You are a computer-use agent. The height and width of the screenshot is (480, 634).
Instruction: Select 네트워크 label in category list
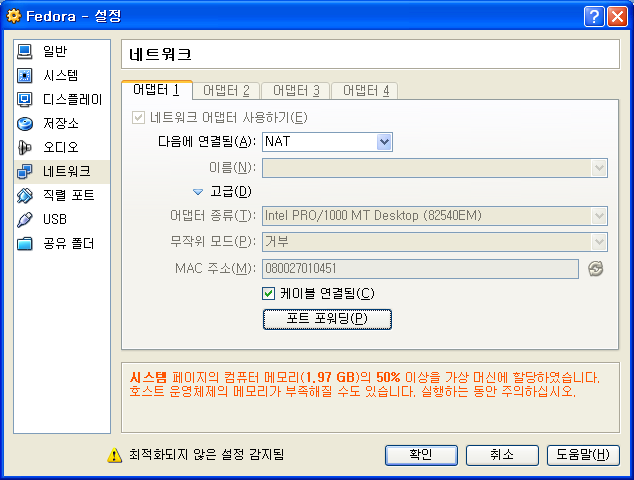(67, 171)
